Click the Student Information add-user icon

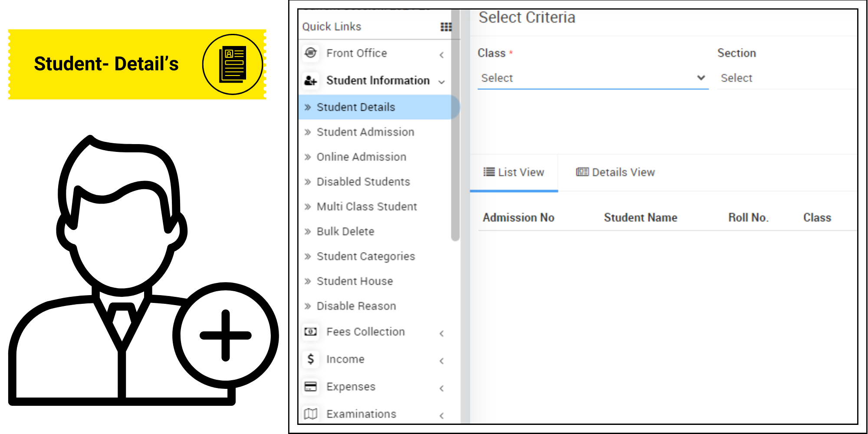tap(309, 80)
